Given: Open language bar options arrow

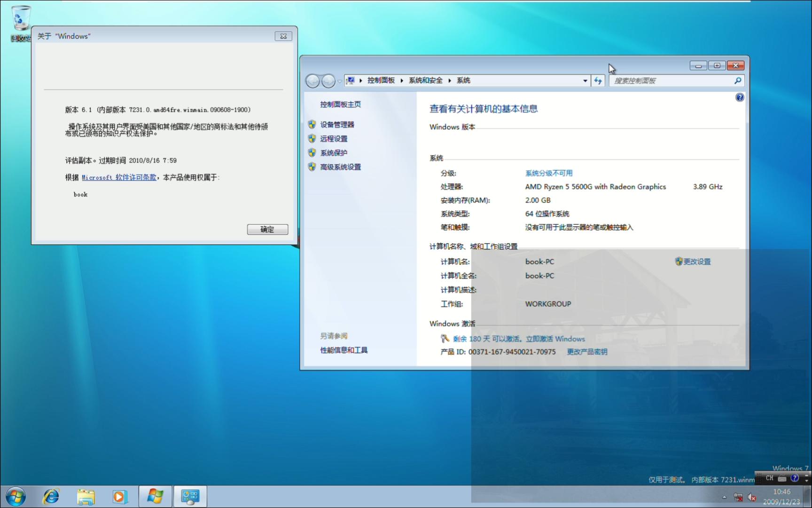Looking at the screenshot, I should tap(807, 481).
